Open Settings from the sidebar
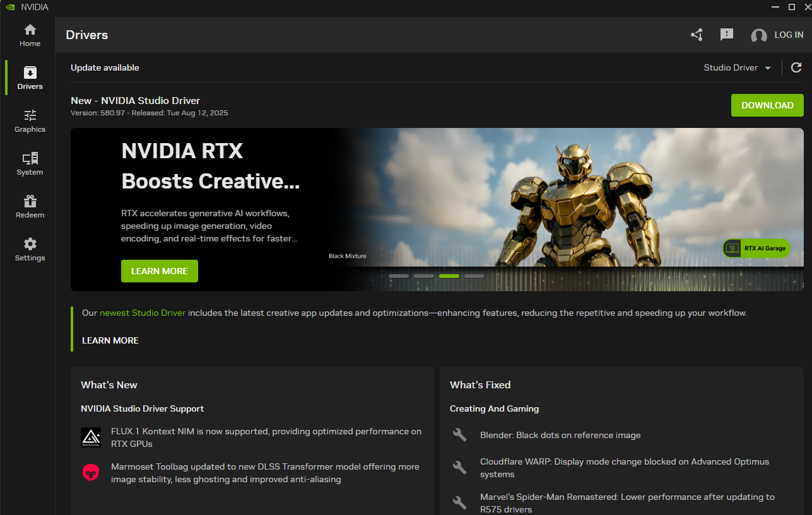812x515 pixels. coord(30,248)
